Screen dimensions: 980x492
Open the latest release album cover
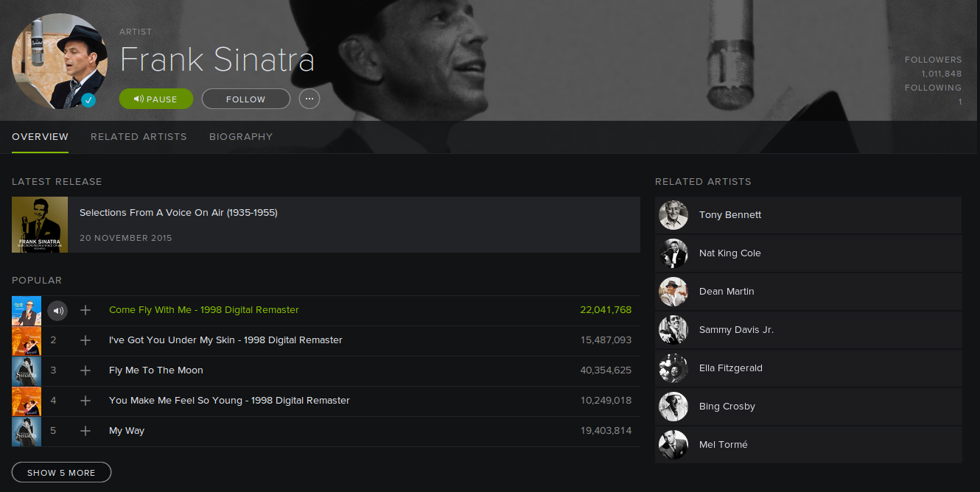tap(40, 225)
